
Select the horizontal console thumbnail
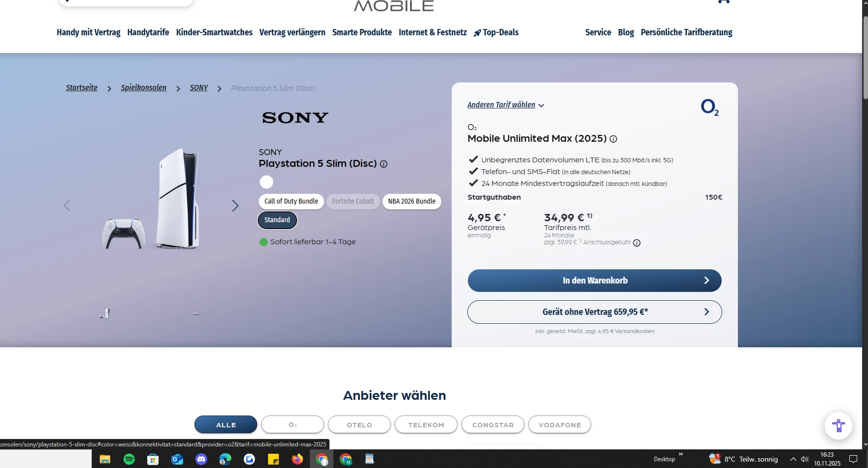(x=197, y=313)
